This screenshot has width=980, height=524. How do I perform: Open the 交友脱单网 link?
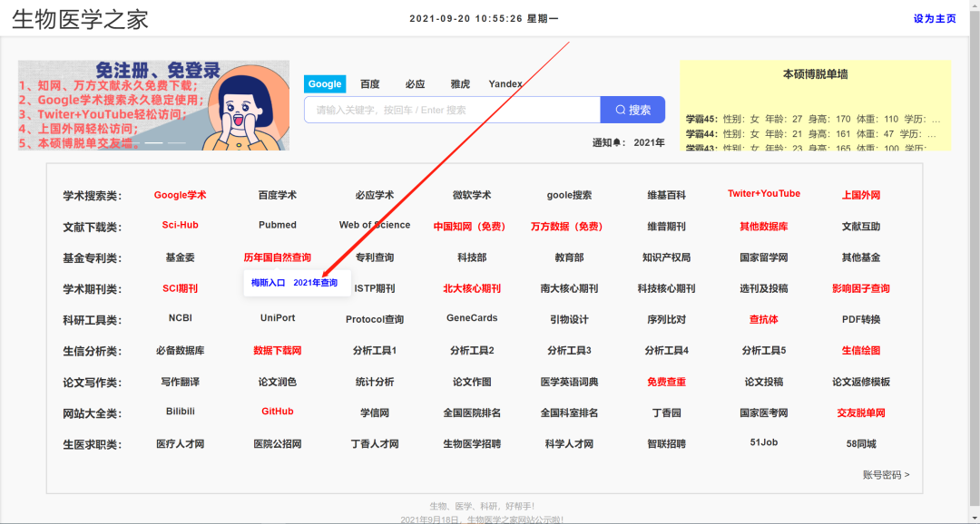(861, 412)
